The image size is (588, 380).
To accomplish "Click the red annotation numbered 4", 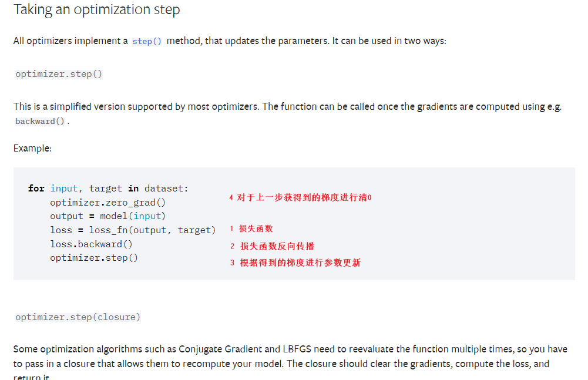I will [x=300, y=198].
